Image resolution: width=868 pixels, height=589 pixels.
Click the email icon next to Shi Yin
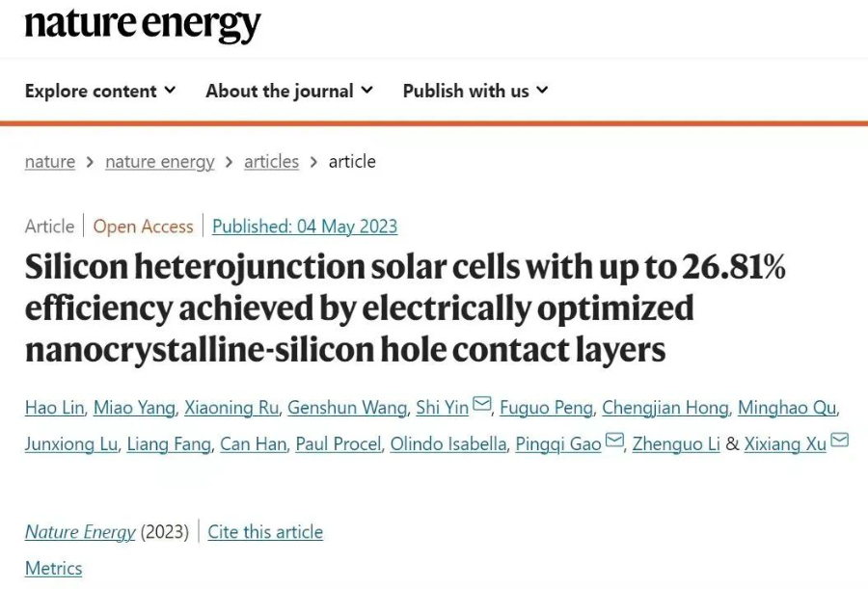click(482, 406)
